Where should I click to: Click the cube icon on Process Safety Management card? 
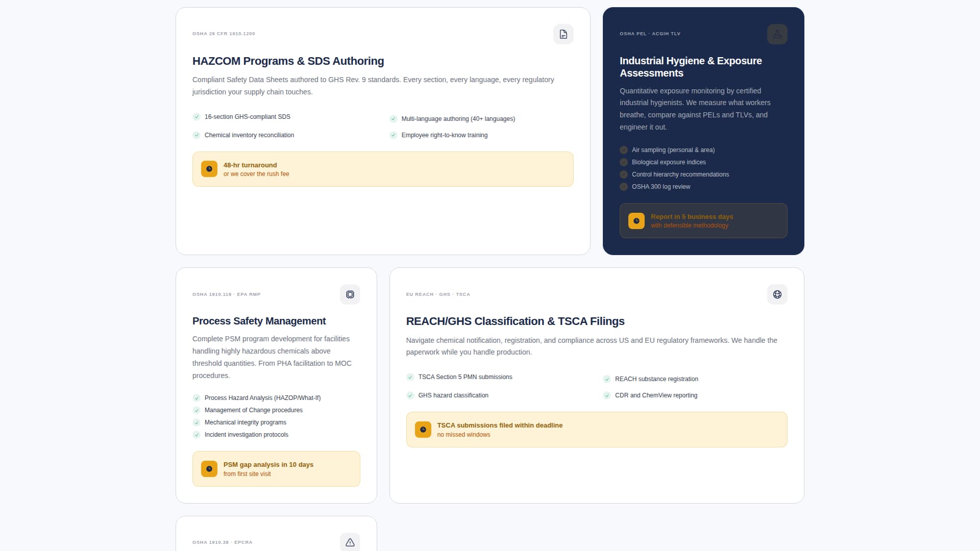(350, 294)
